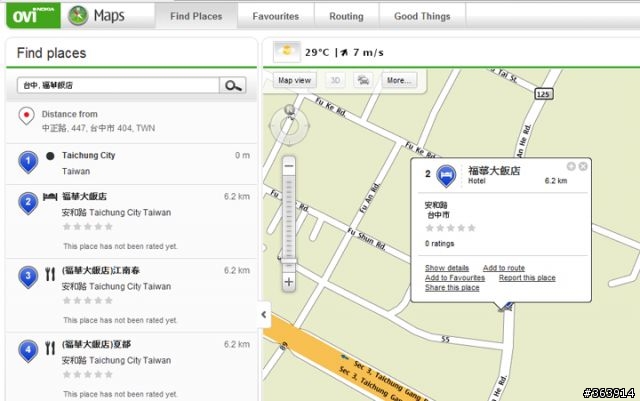
Task: Close the hotel info popup
Action: coord(583,166)
